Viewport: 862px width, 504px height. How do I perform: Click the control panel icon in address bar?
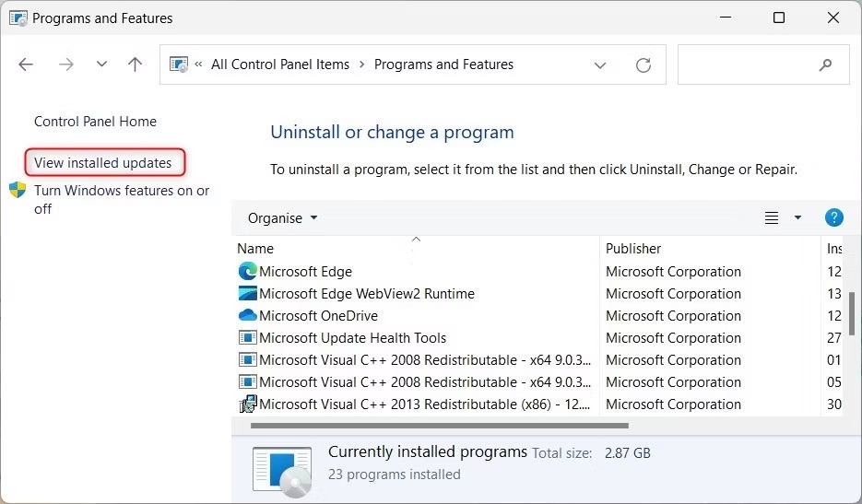tap(179, 64)
